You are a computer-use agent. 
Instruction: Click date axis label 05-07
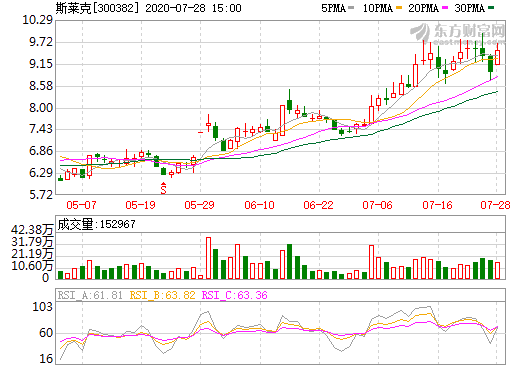click(x=81, y=205)
